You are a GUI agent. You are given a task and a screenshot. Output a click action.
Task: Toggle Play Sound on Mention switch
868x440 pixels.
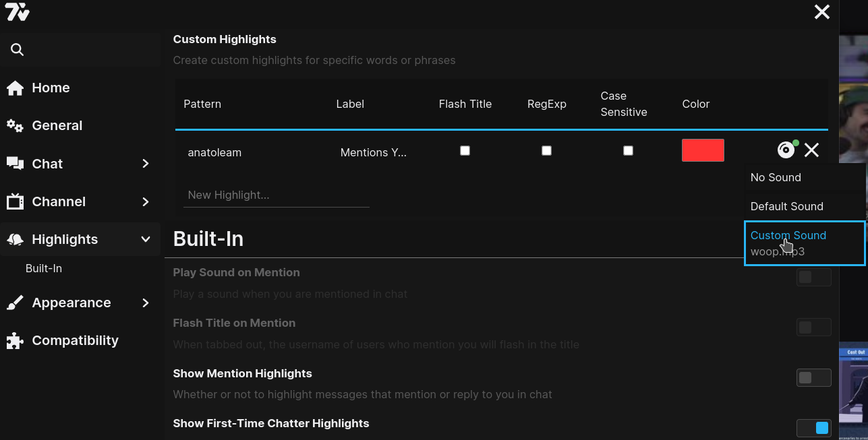click(814, 277)
